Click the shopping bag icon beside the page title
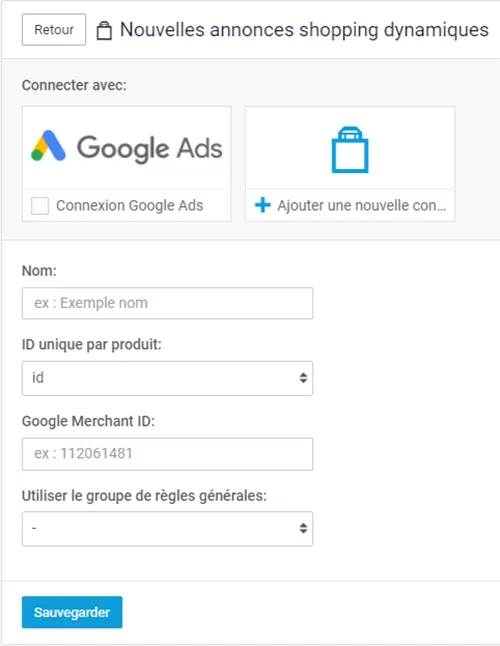This screenshot has height=646, width=500. [x=104, y=30]
